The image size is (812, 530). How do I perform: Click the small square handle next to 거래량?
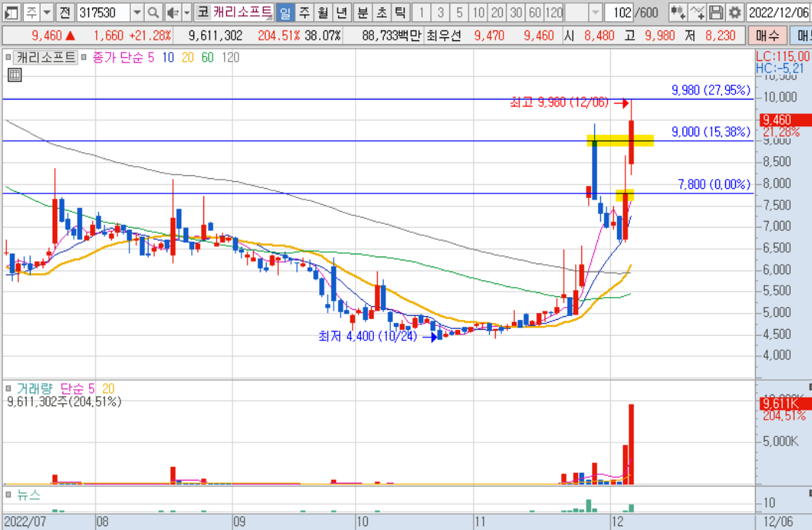coord(8,388)
